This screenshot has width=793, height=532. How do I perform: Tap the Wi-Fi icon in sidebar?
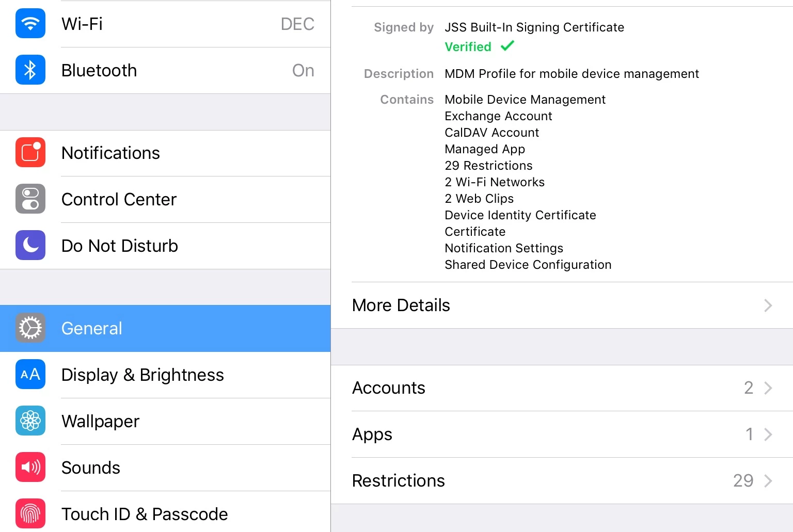30,24
